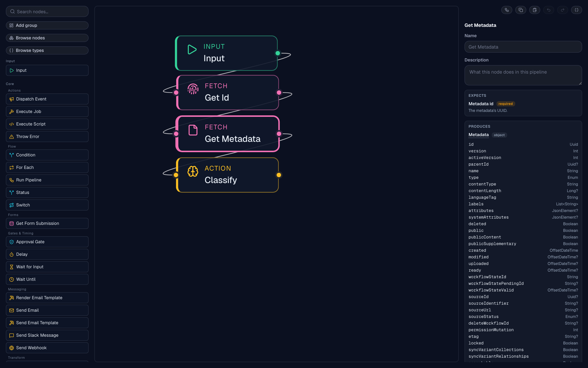This screenshot has width=588, height=368.
Task: Click the play icon on the Input node
Action: tap(192, 49)
